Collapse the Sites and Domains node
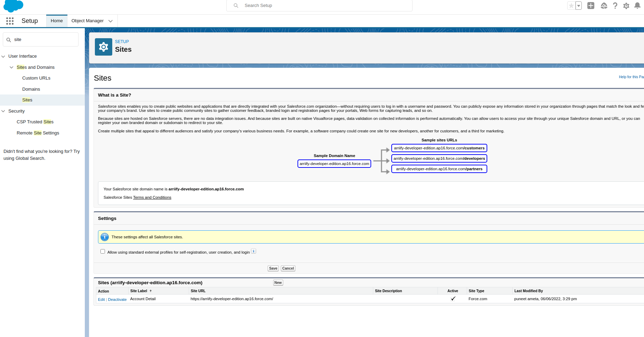Screen dimensions: 644x337 point(11,67)
